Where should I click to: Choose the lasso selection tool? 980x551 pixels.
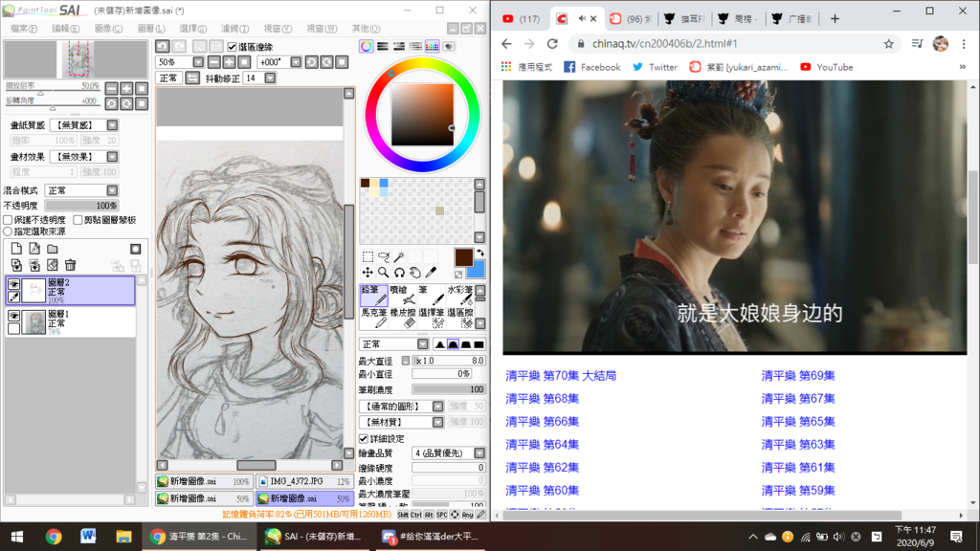pyautogui.click(x=383, y=256)
